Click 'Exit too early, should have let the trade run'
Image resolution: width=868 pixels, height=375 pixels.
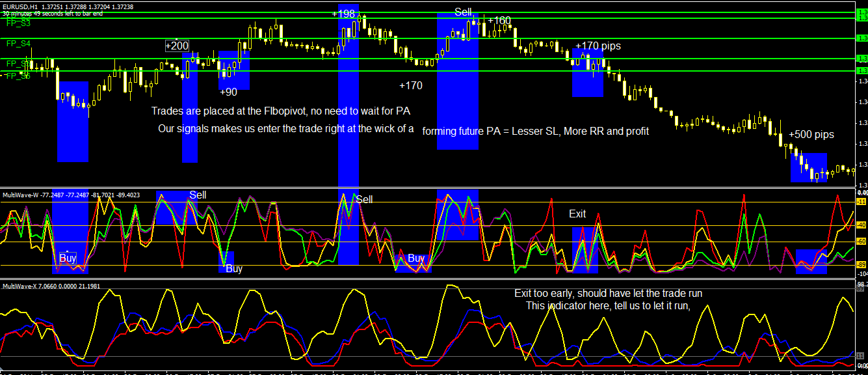click(x=609, y=294)
